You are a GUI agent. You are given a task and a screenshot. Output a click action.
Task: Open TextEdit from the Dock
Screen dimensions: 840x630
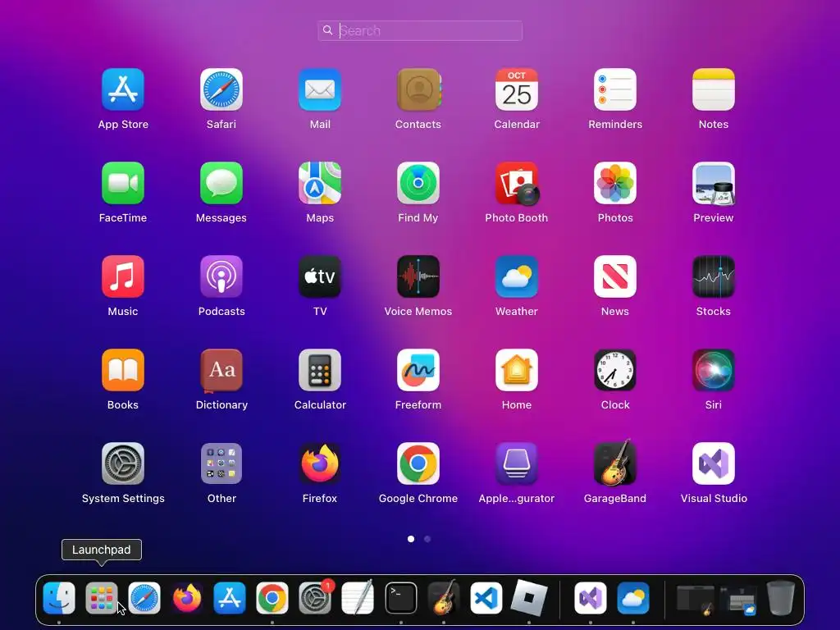(358, 598)
